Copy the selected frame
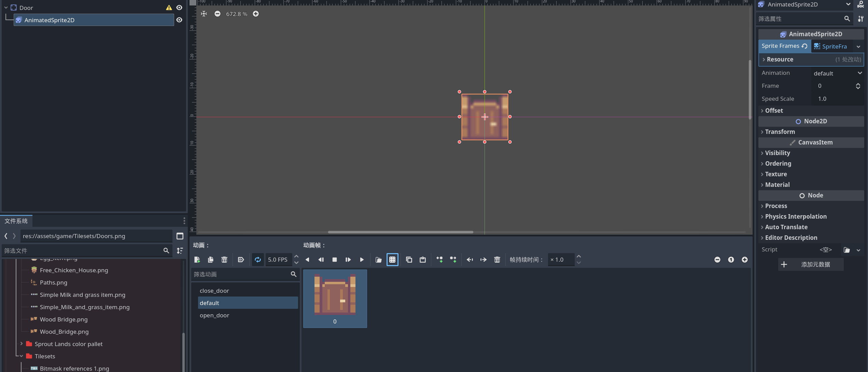Image resolution: width=868 pixels, height=372 pixels. (409, 260)
